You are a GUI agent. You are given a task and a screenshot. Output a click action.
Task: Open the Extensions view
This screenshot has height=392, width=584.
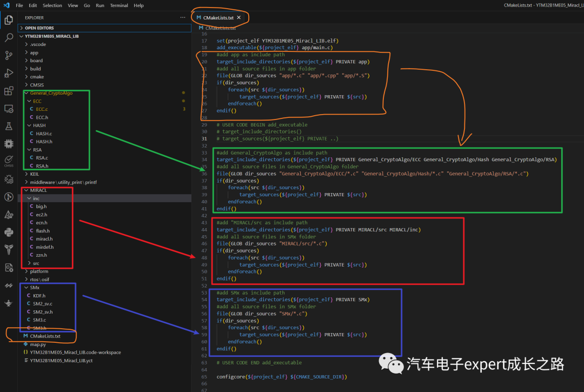click(x=9, y=91)
